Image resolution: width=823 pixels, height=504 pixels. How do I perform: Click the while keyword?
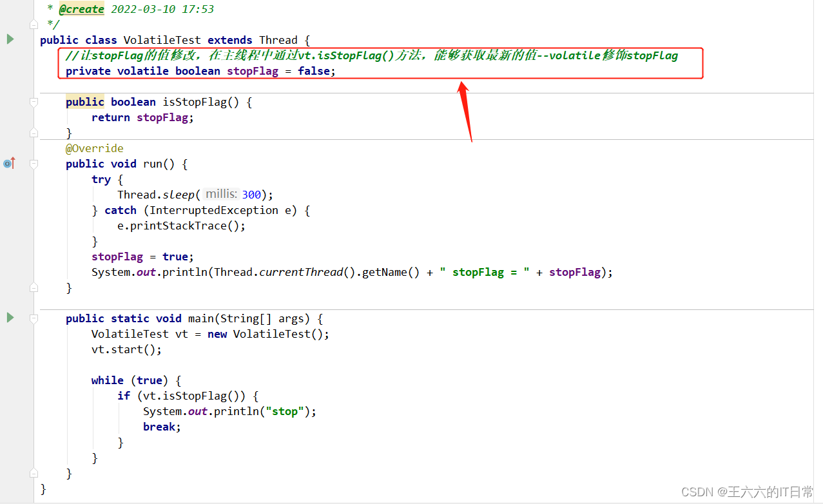coord(108,380)
